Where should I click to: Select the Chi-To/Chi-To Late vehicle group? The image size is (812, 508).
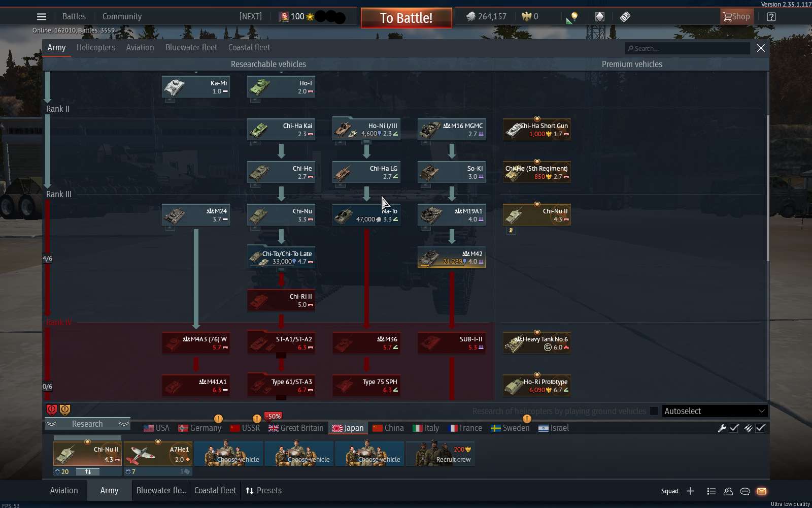[281, 258]
